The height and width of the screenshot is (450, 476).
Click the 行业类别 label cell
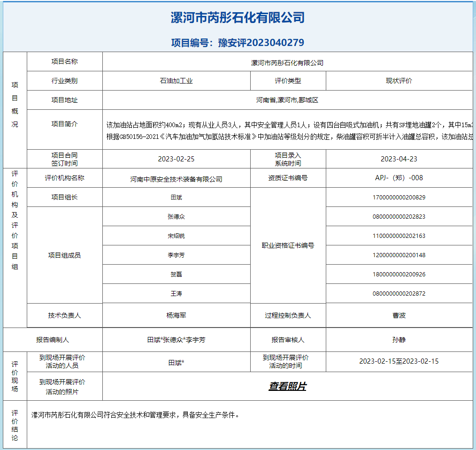tap(65, 81)
